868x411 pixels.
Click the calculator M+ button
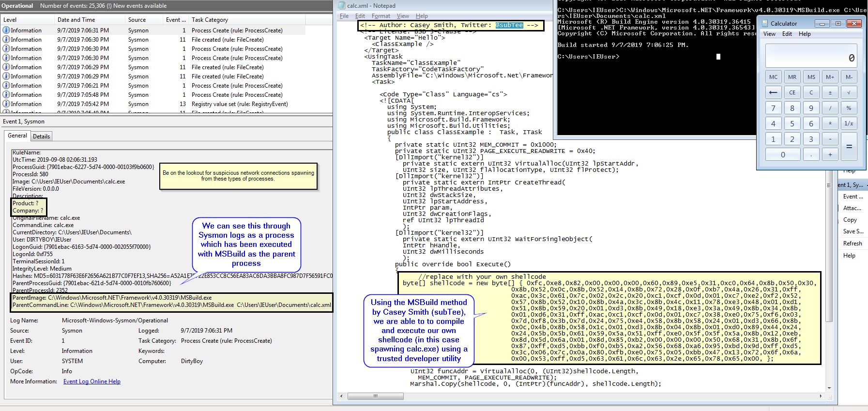tap(830, 77)
